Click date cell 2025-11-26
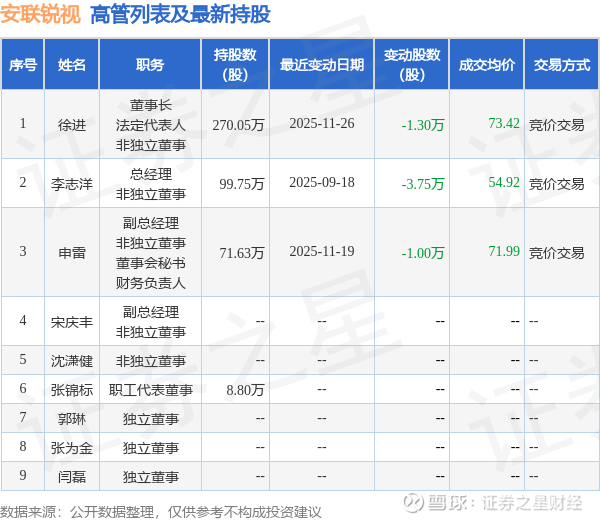600x521 pixels. pos(322,124)
